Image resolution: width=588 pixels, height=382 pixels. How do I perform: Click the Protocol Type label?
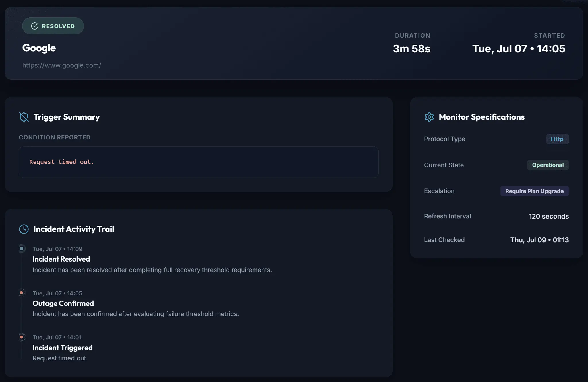[444, 139]
